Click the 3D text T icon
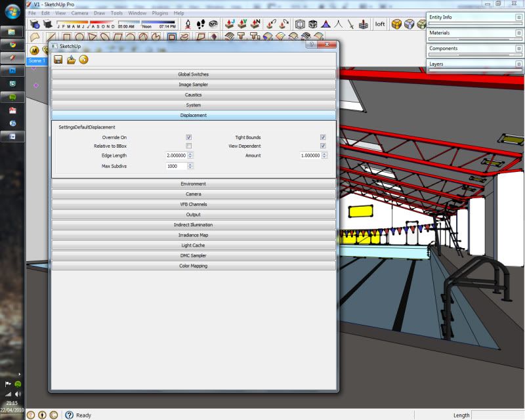Viewport: 525px width, 420px height. click(241, 36)
